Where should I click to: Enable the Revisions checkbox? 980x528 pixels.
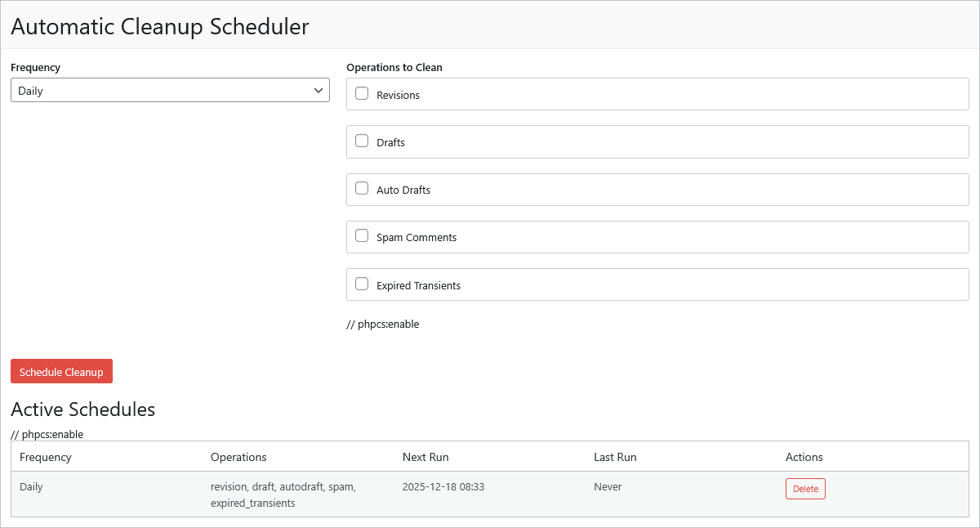[362, 94]
